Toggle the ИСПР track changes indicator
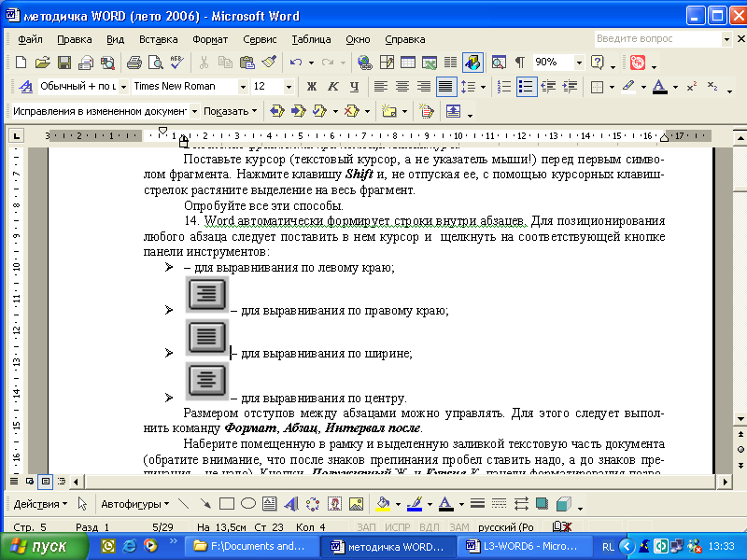Screen dimensions: 747x560 (x=398, y=527)
